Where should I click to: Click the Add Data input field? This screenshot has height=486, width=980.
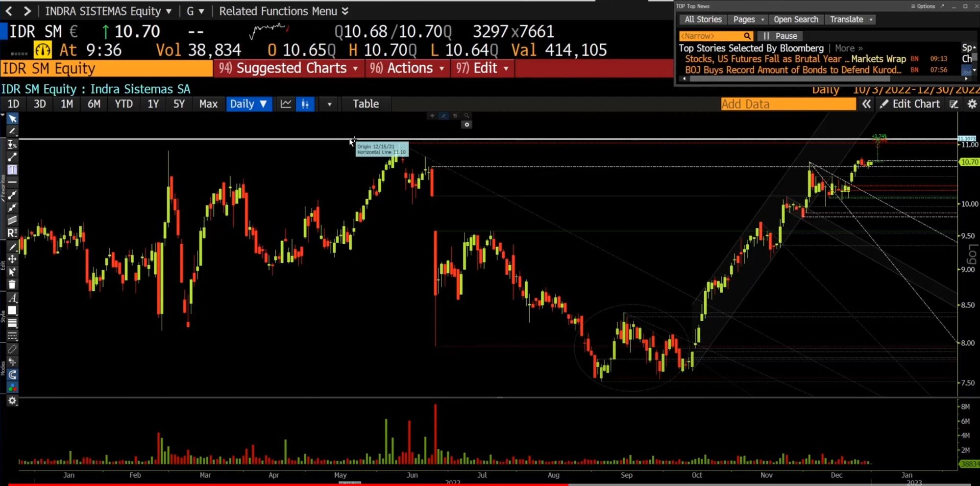pos(788,104)
